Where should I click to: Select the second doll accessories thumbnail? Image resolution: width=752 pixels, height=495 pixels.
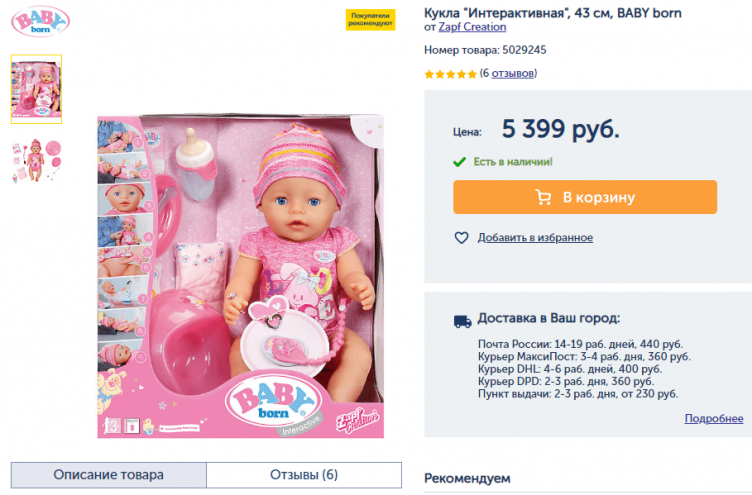point(36,160)
